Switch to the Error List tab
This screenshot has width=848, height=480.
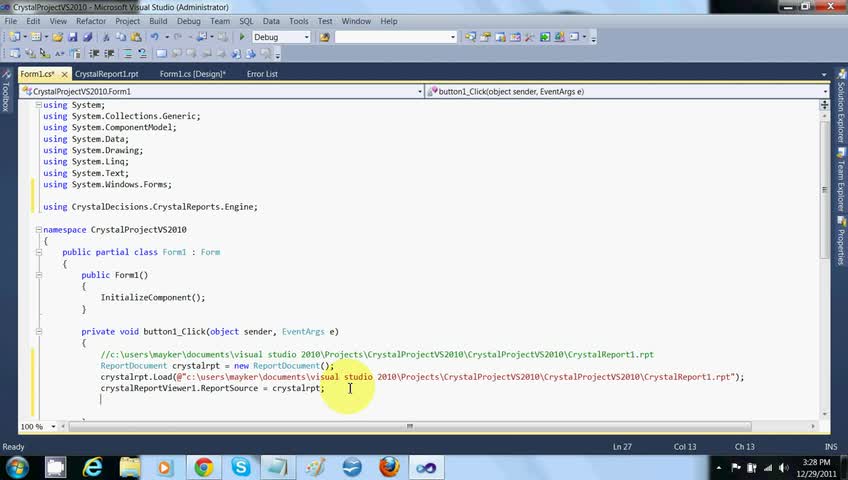(x=262, y=74)
